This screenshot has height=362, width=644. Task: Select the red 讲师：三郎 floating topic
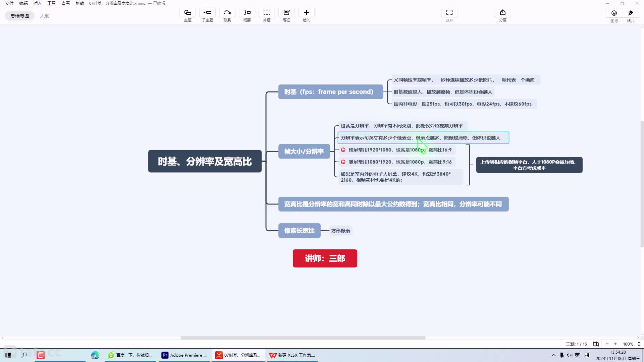tap(325, 258)
